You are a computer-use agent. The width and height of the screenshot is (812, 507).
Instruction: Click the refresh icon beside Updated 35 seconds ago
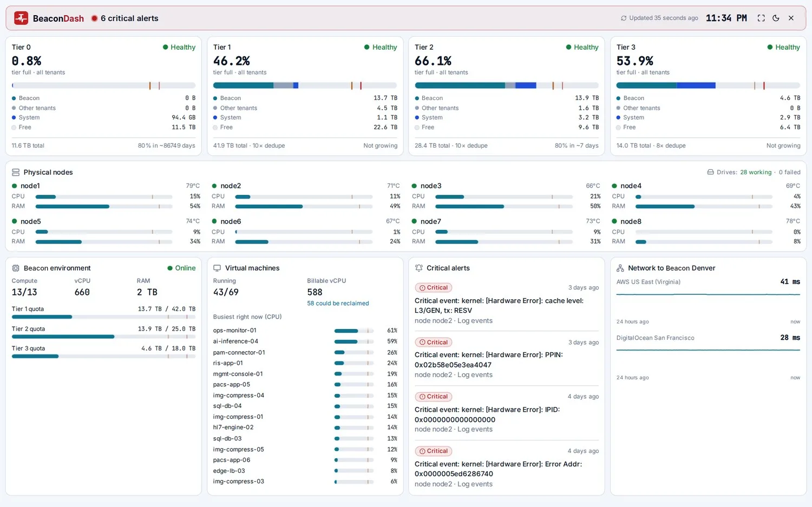624,18
